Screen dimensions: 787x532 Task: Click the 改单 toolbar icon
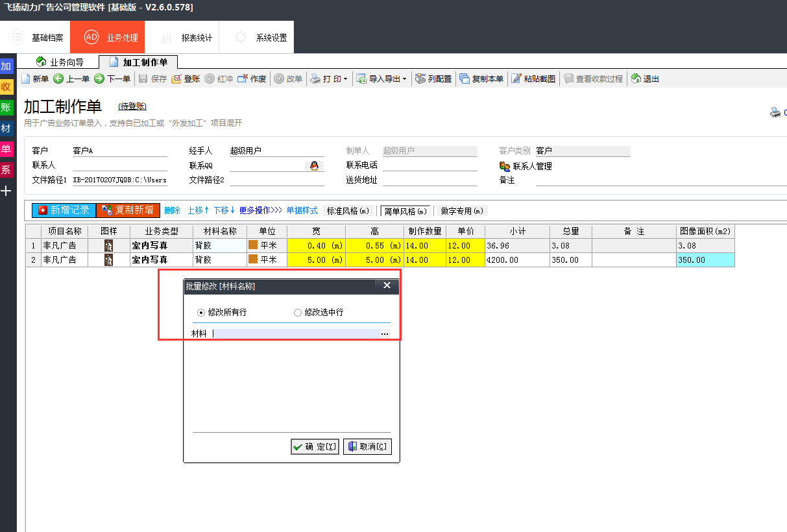click(x=278, y=79)
